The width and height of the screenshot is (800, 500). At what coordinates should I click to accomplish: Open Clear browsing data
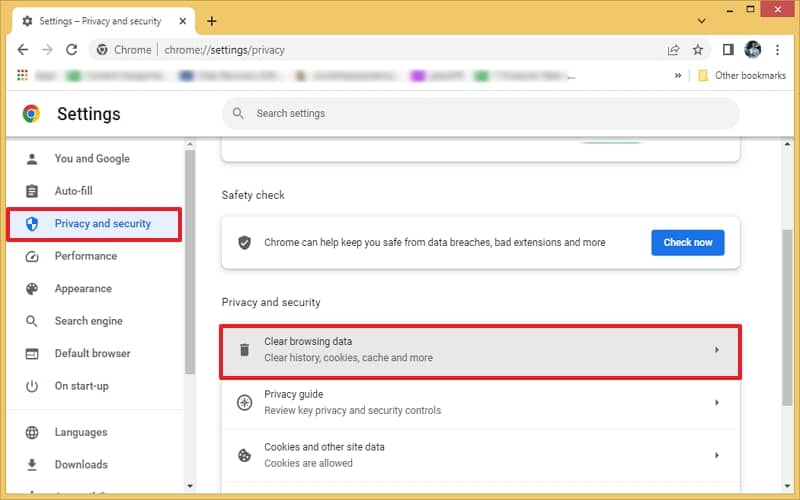click(x=480, y=352)
